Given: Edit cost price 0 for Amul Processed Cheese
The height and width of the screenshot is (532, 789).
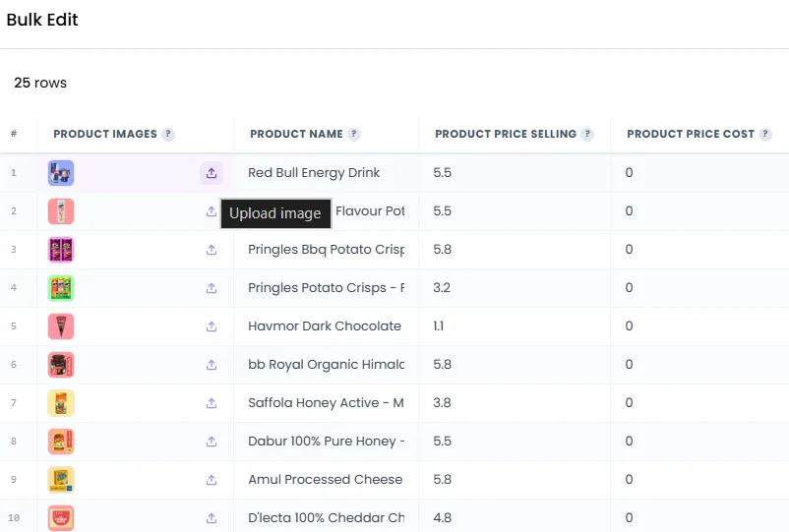Looking at the screenshot, I should pyautogui.click(x=699, y=480).
